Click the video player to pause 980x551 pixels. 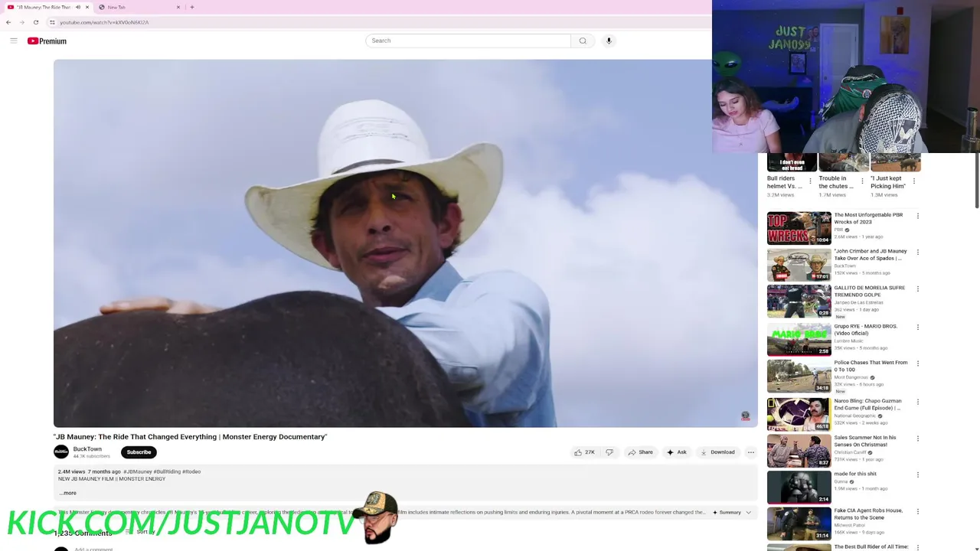click(406, 243)
